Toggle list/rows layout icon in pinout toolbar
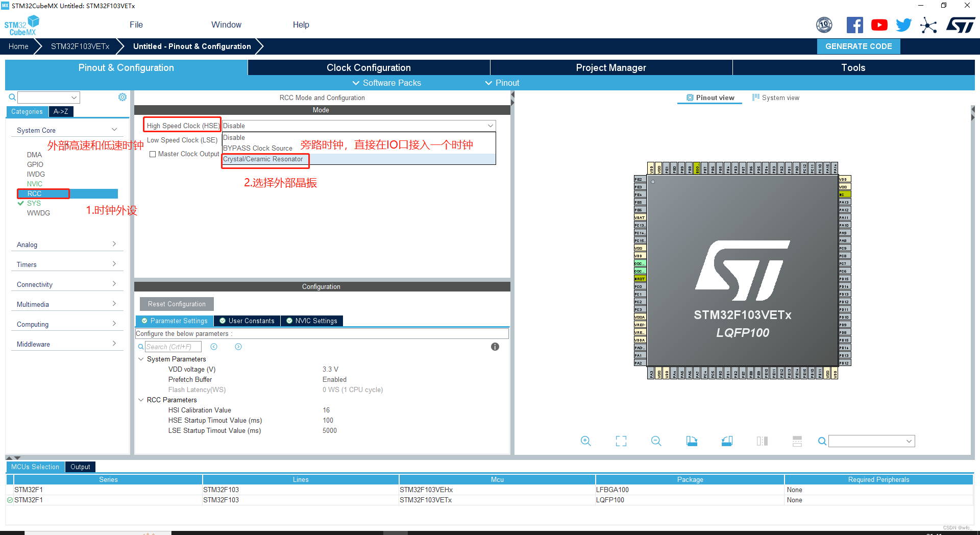 pyautogui.click(x=797, y=441)
